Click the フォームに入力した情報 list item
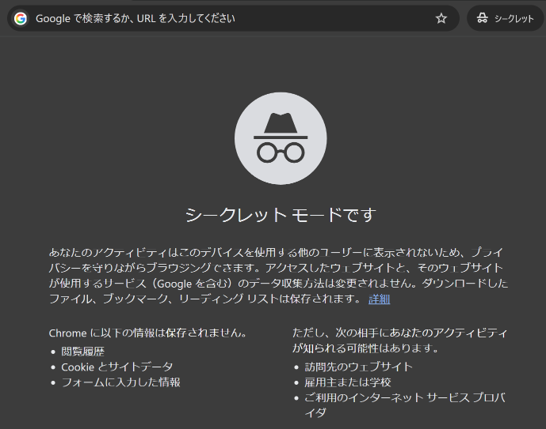Viewport: 546px width, 429px height. click(x=121, y=382)
